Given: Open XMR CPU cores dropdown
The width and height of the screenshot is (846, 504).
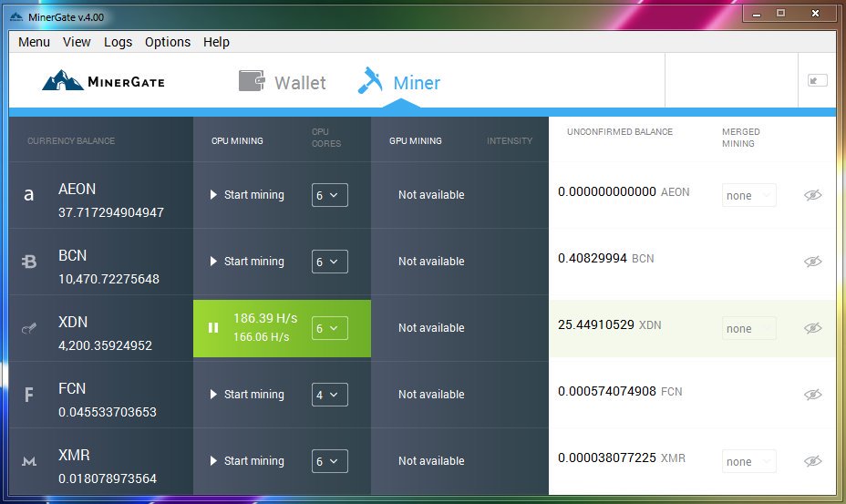Looking at the screenshot, I should coord(330,461).
